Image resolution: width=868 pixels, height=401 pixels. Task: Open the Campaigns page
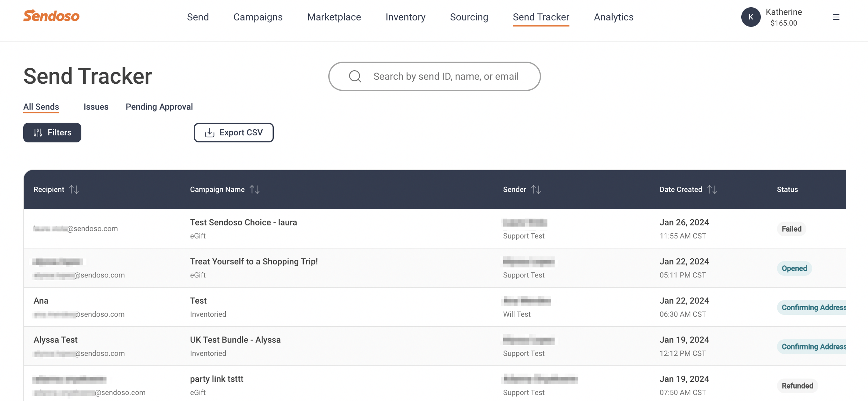coord(258,17)
